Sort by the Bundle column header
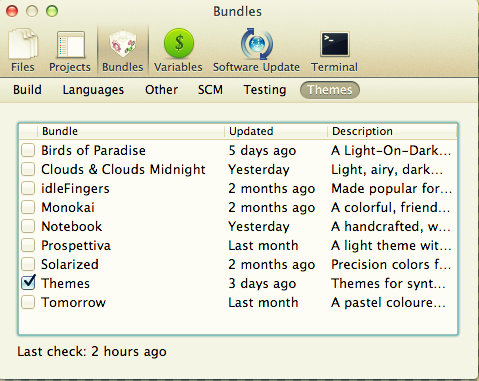The width and height of the screenshot is (479, 381). pyautogui.click(x=131, y=131)
